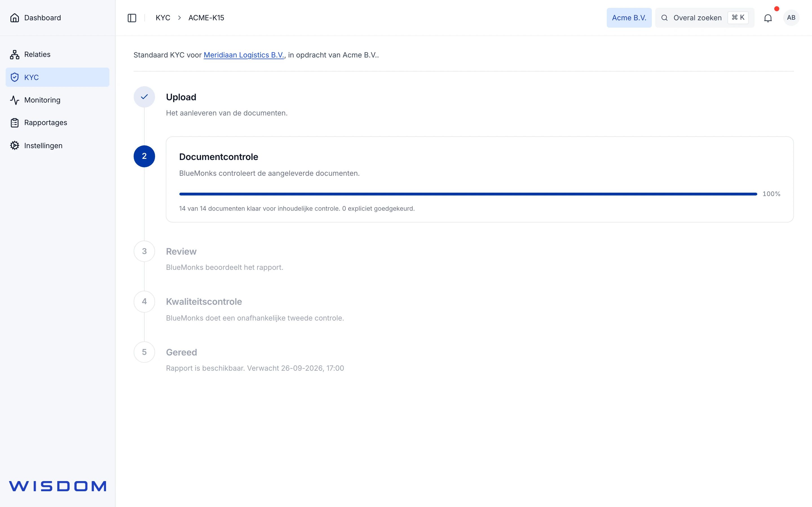Viewport: 812px width, 507px height.
Task: Click the breadcrumb chevron after KYC
Action: coord(180,18)
